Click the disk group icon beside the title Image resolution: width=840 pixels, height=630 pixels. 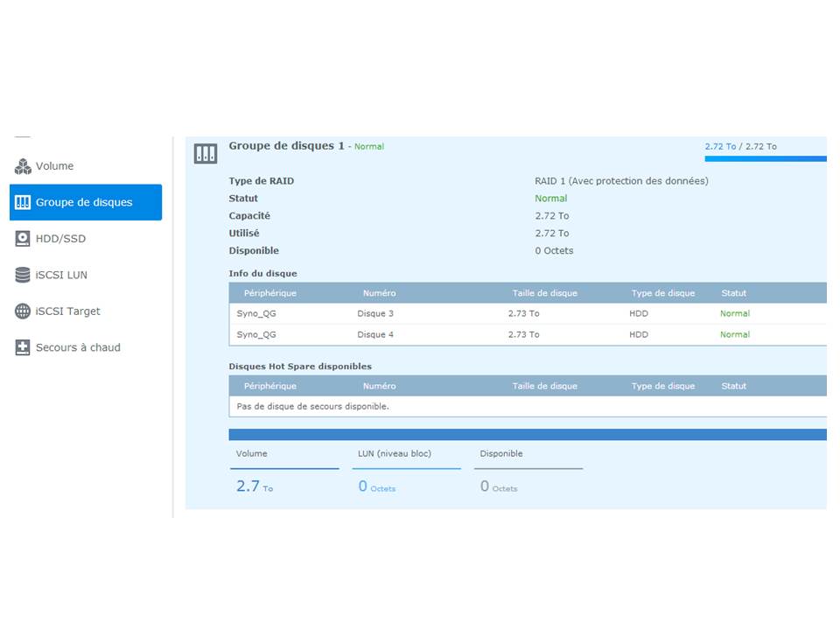[x=206, y=154]
